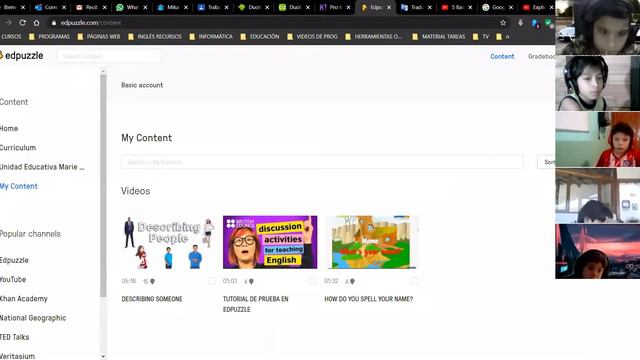Click the DESCRIBING SOMEONE title
Screen dimensions: 640x360
[152, 299]
